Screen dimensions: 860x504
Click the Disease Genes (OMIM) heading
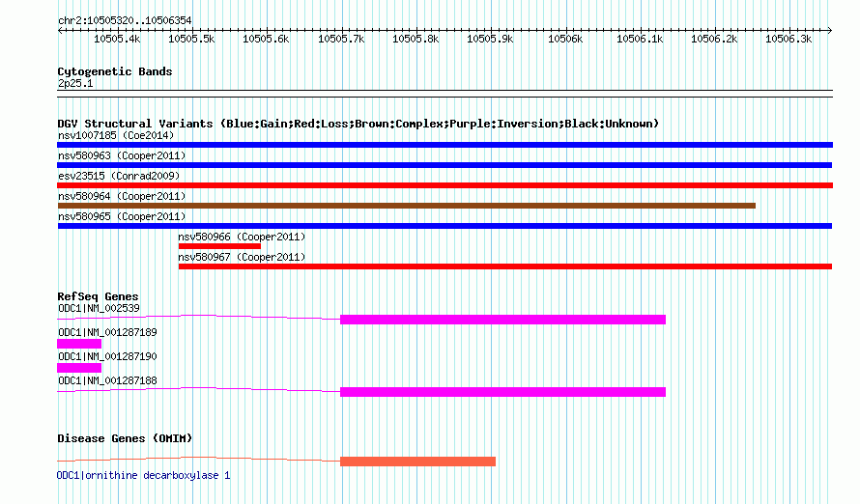[x=125, y=438]
